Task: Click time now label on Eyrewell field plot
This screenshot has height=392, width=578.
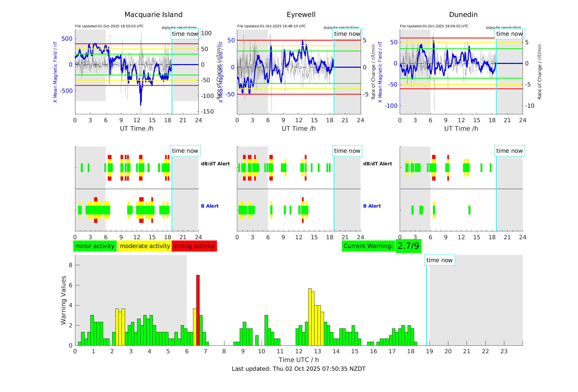Action: click(x=347, y=34)
